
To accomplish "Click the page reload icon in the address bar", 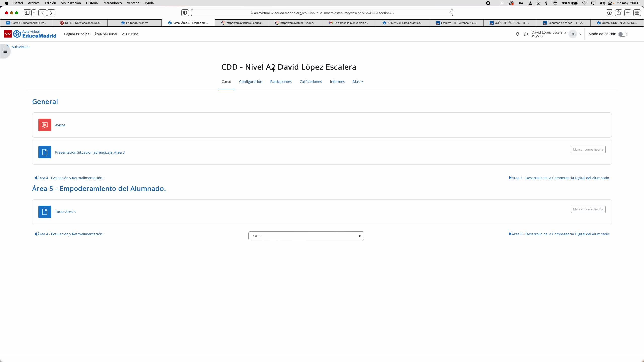I will (x=450, y=13).
